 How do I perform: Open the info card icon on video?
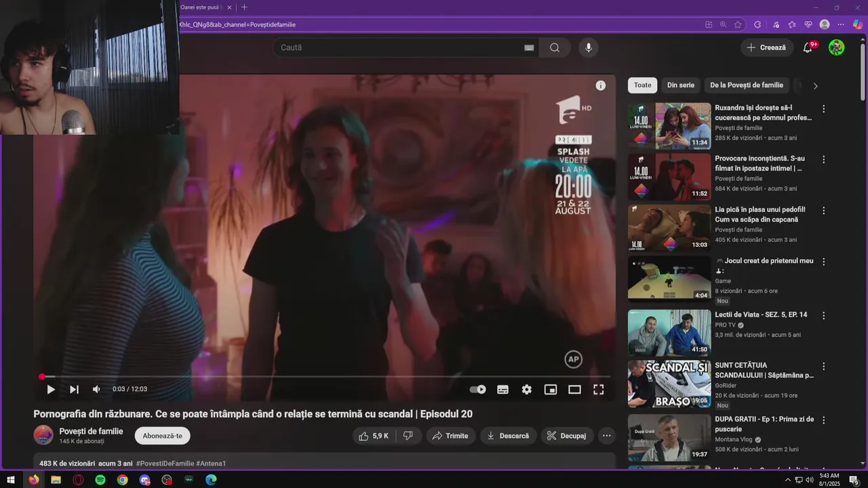pyautogui.click(x=601, y=85)
